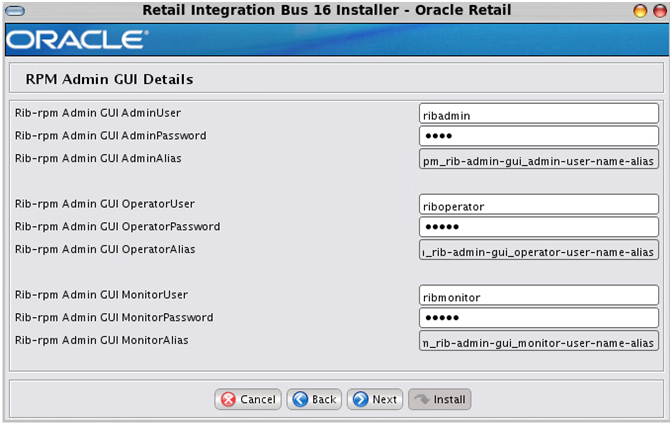Click the Rib-rpm Admin GUI MonitorPassword label

[114, 317]
